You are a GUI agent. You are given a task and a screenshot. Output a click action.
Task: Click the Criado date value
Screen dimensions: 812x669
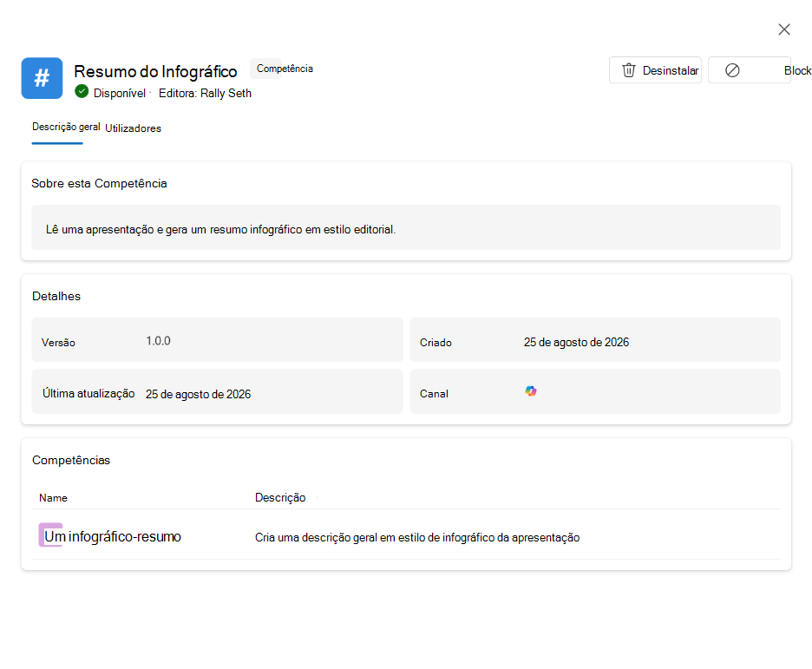point(576,342)
